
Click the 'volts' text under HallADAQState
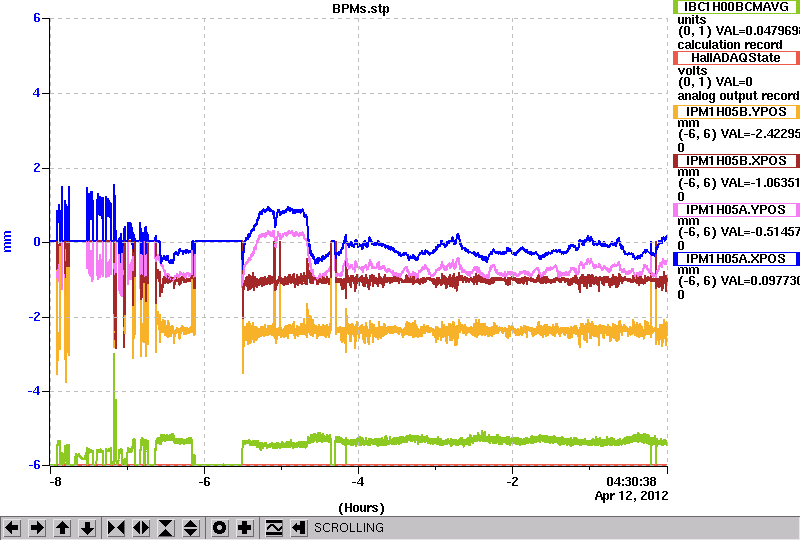point(692,71)
